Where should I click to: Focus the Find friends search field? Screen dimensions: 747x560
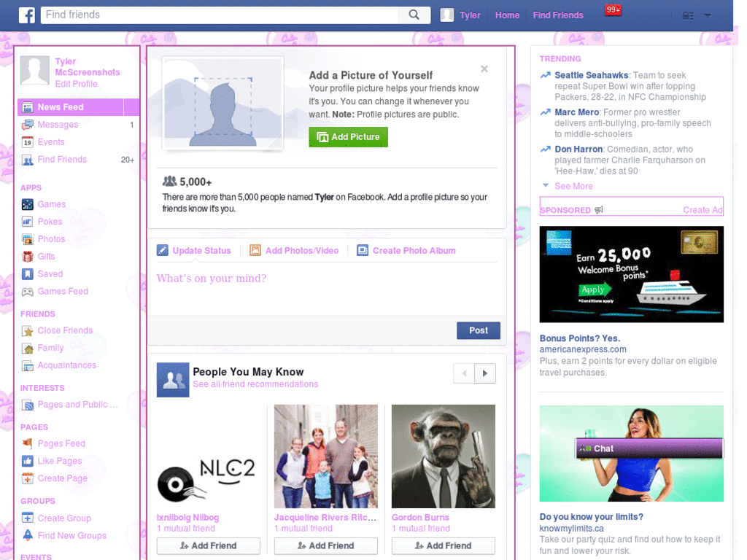(219, 15)
